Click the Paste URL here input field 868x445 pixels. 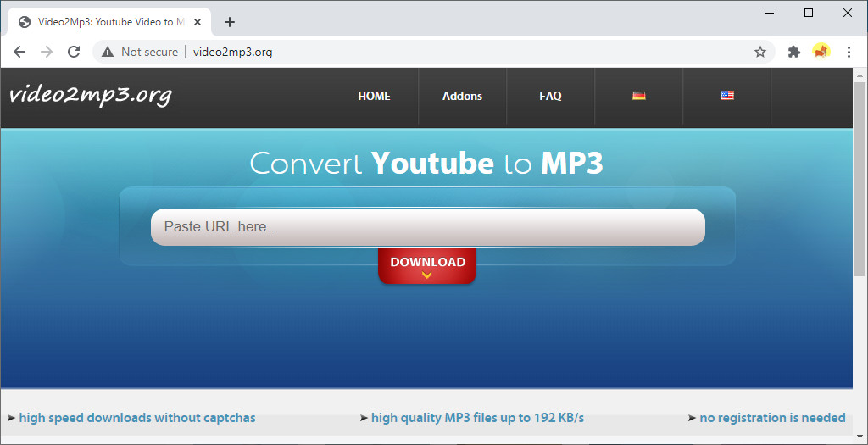tap(428, 227)
